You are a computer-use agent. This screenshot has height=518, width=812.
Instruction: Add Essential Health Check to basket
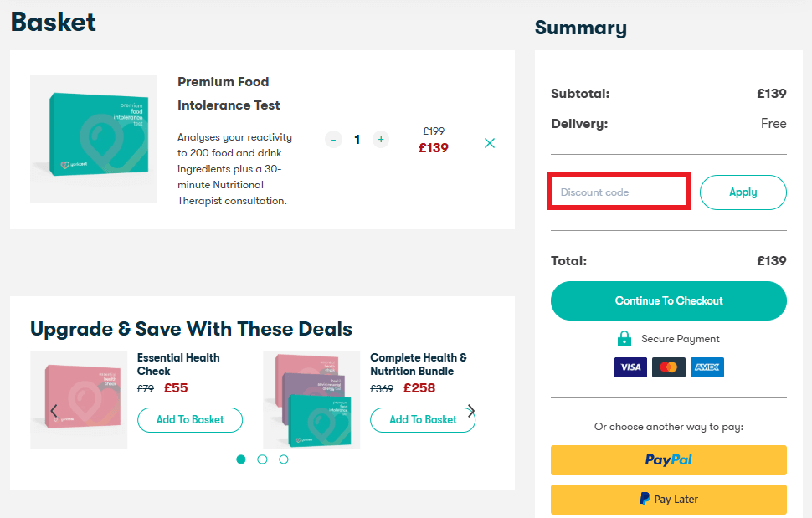tap(190, 420)
